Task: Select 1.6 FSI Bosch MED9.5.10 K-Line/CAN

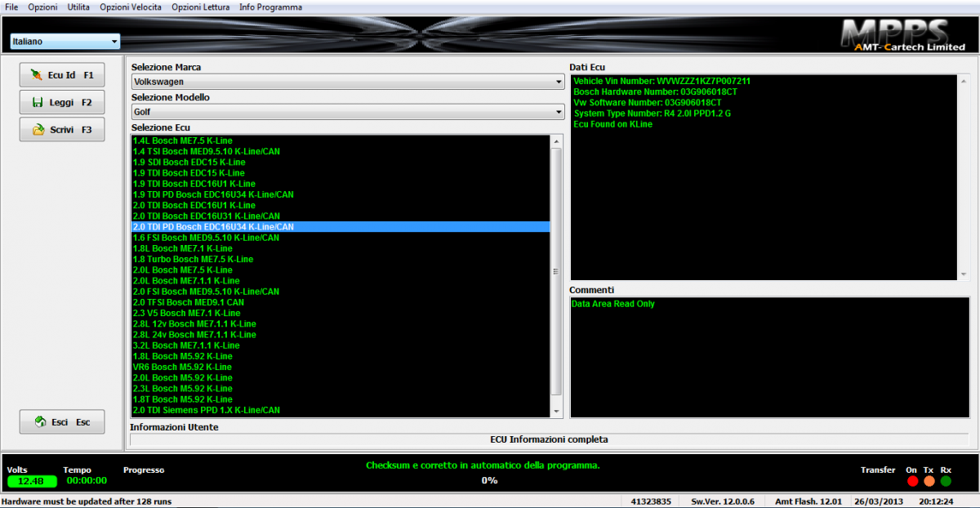Action: coord(341,238)
